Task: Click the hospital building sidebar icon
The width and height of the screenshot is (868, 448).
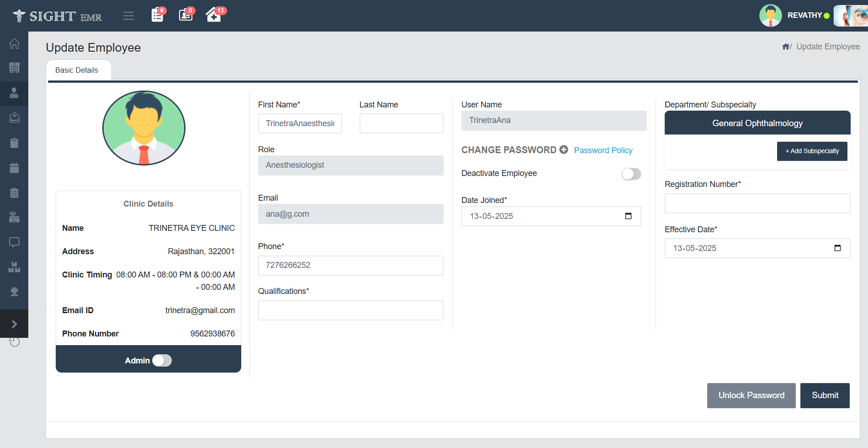Action: tap(14, 68)
